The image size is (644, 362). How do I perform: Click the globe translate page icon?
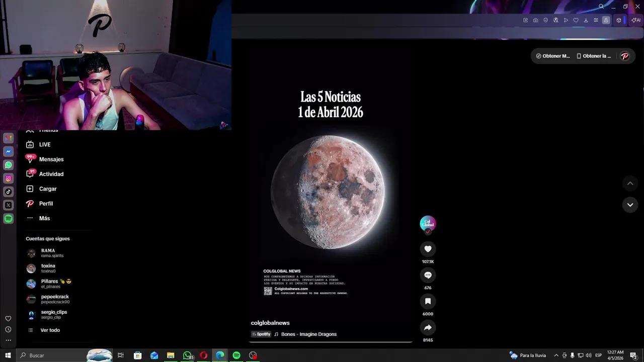click(x=555, y=20)
